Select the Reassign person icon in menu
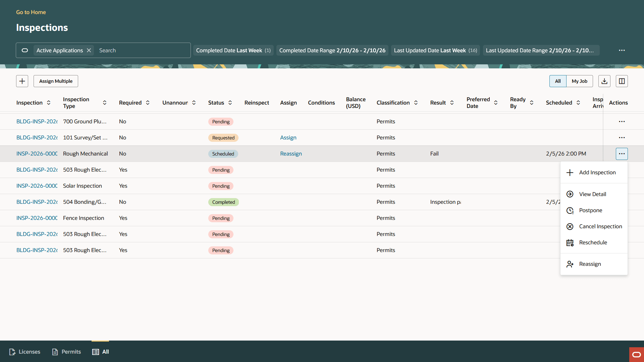This screenshot has height=362, width=644. click(x=570, y=264)
